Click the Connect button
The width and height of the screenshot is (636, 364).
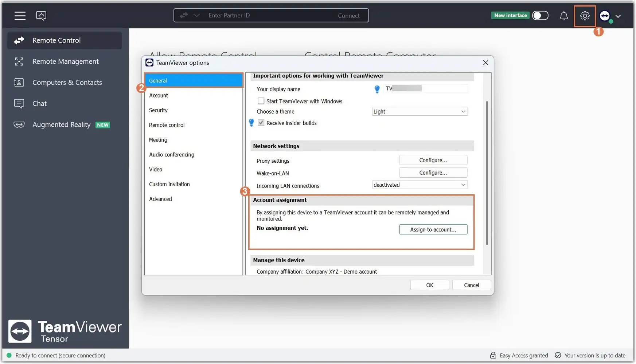pos(348,15)
